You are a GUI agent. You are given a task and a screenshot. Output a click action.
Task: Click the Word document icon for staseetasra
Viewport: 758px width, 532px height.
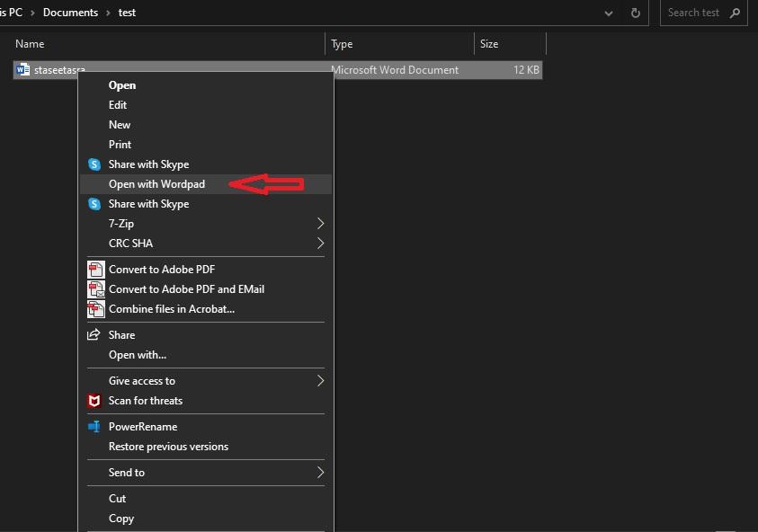22,69
